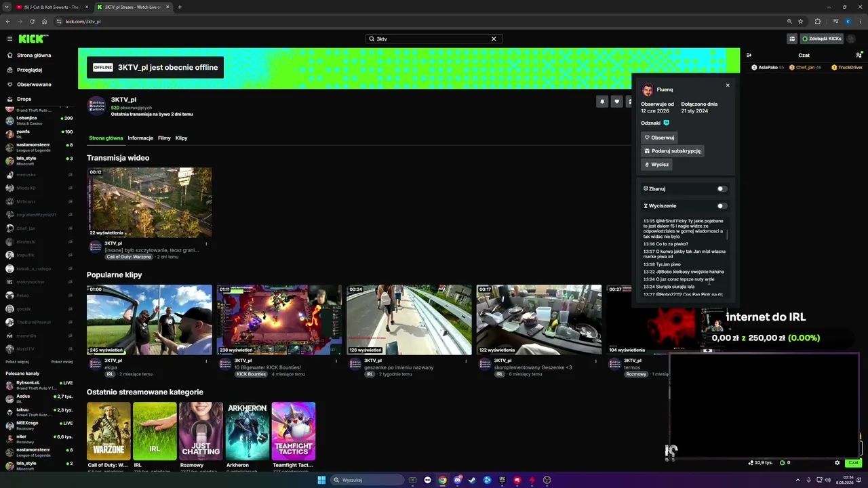Image resolution: width=868 pixels, height=488 pixels.
Task: Toggle the Wyciszenie switch
Action: click(722, 206)
